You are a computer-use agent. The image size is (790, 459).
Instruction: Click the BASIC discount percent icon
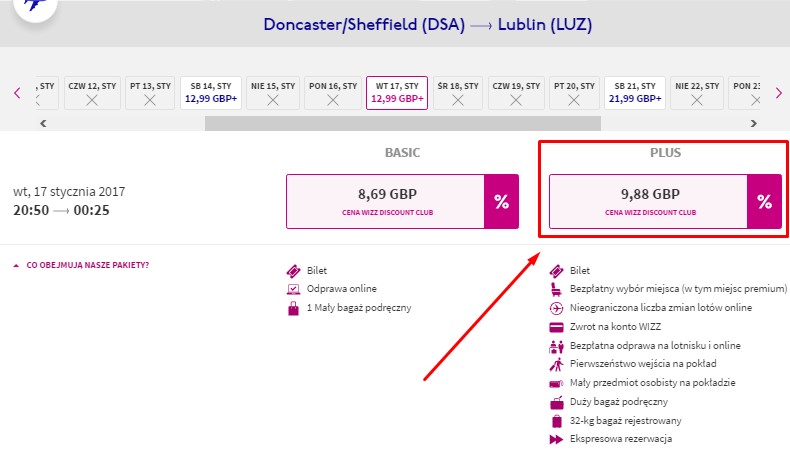tap(501, 202)
